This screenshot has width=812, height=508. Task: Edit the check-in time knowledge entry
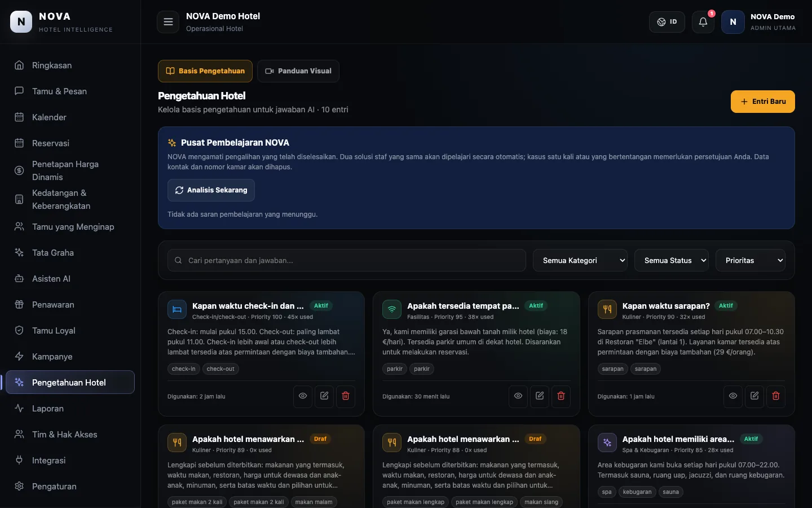click(x=324, y=396)
